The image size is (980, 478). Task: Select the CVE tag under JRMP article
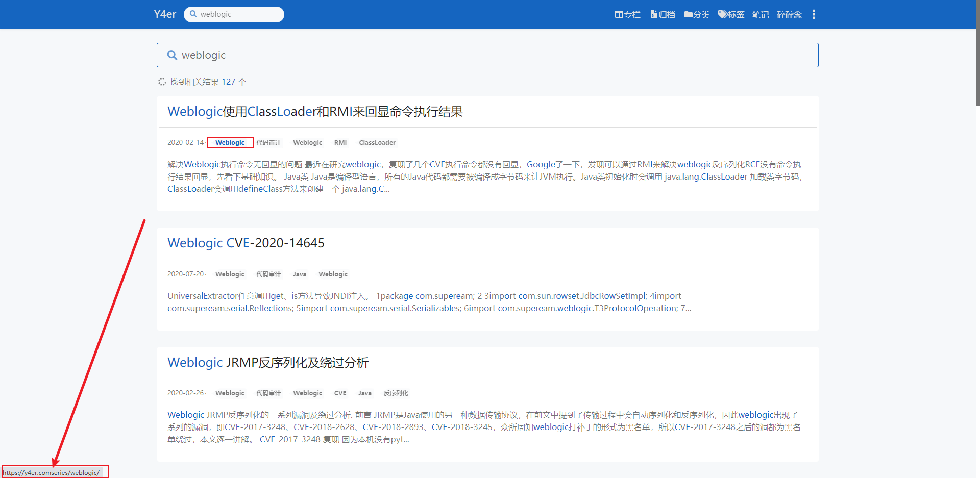click(340, 393)
